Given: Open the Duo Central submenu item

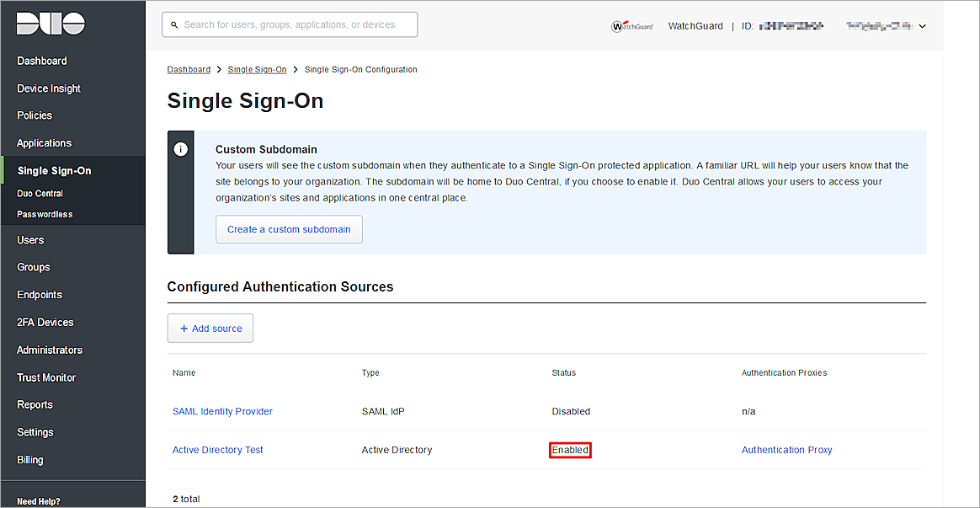Looking at the screenshot, I should [40, 193].
